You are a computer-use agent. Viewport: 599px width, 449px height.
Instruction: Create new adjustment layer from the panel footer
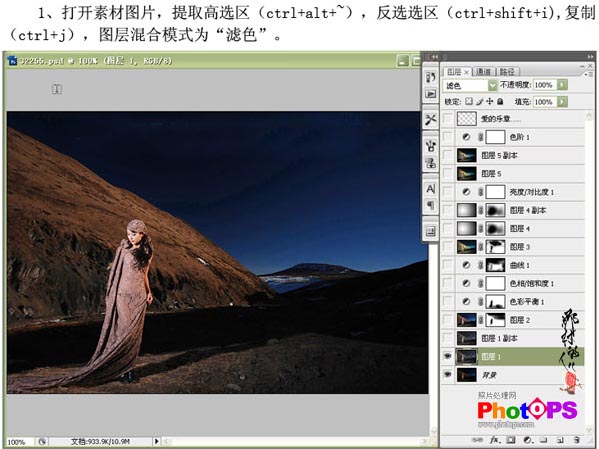click(528, 440)
